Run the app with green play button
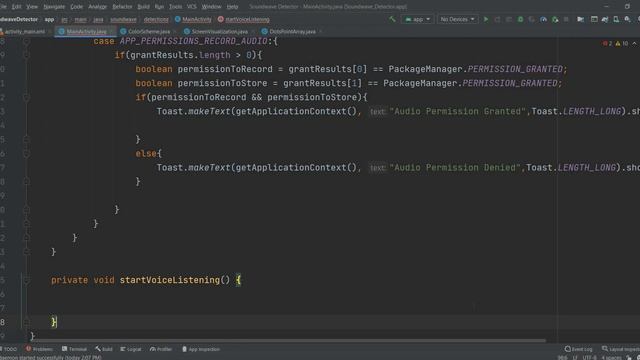The image size is (640, 360). (x=486, y=19)
